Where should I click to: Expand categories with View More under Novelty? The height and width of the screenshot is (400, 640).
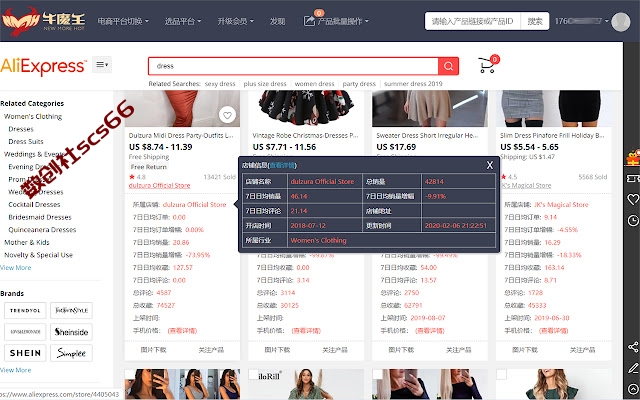click(x=16, y=268)
